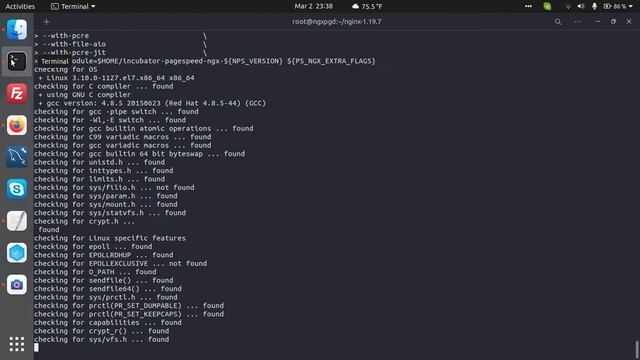Viewport: 640px width, 360px height.
Task: Open MySQL Workbench dolphin icon
Action: tap(17, 157)
